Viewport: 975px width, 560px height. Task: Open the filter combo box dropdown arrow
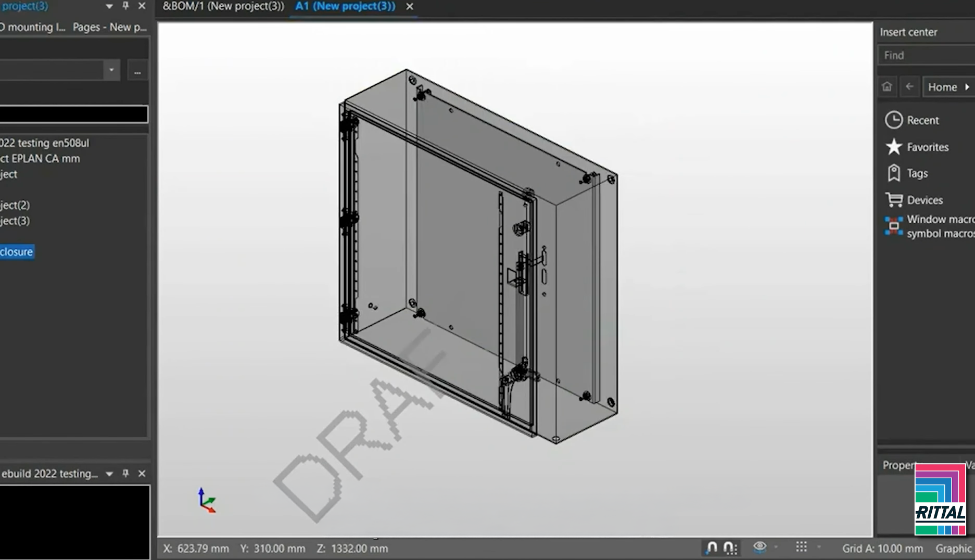(111, 70)
